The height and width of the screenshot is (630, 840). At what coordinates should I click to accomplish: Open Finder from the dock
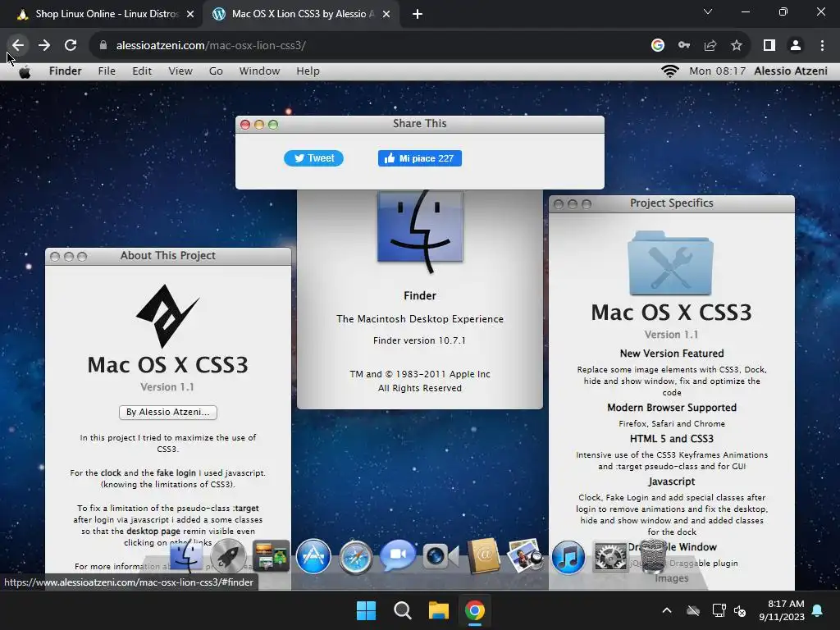pos(186,557)
